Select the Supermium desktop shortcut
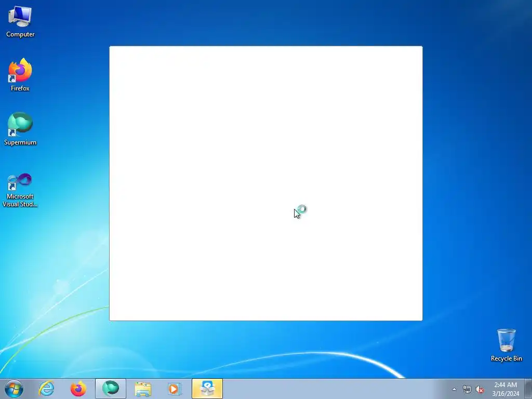This screenshot has height=399, width=532. [x=20, y=129]
